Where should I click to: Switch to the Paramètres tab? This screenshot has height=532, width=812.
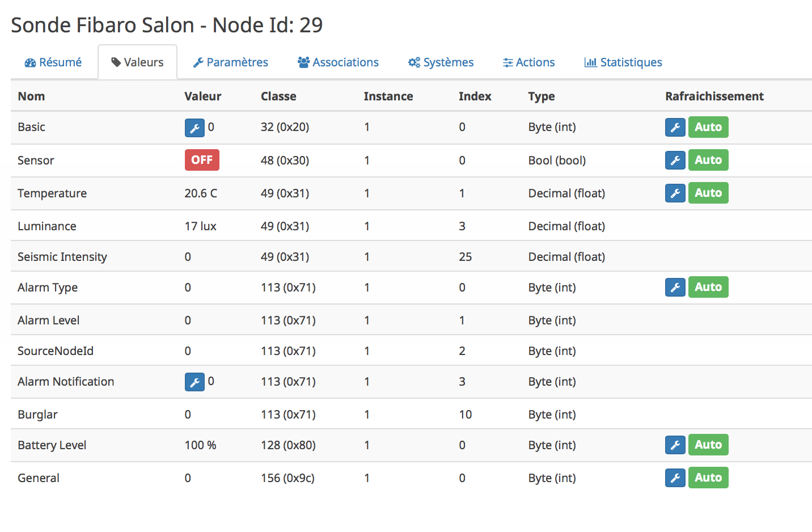point(231,62)
